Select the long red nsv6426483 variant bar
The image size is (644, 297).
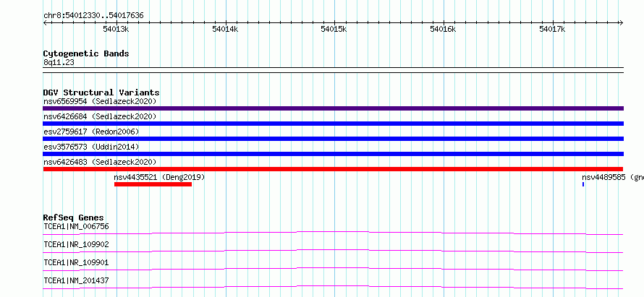(333, 169)
